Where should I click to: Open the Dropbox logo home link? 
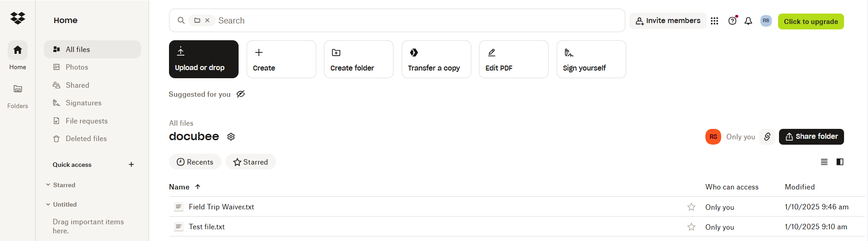[x=18, y=18]
